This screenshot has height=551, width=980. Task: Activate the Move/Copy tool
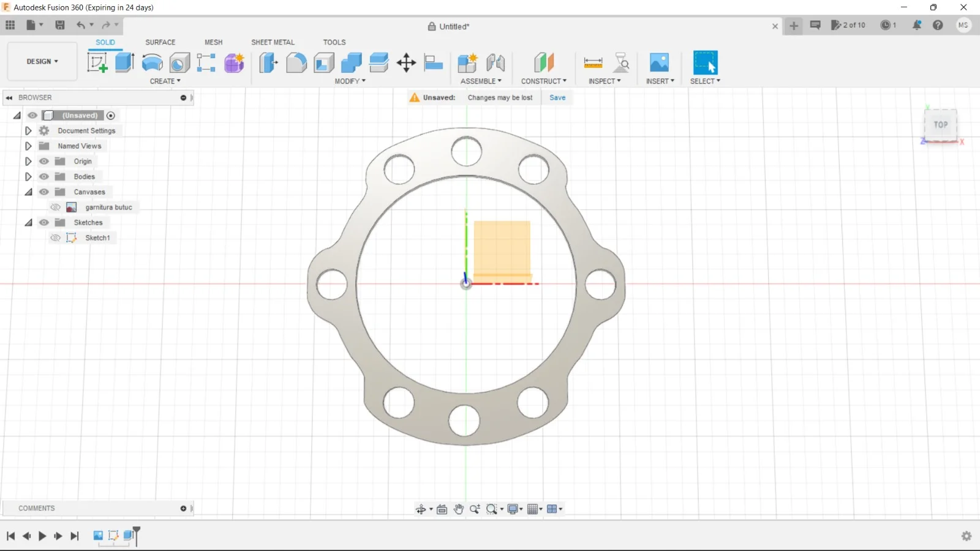click(406, 62)
